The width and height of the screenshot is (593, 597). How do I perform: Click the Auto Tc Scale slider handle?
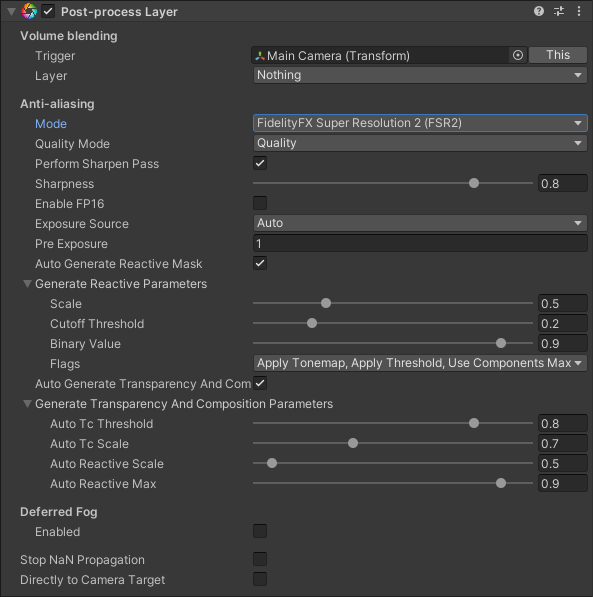pos(353,443)
